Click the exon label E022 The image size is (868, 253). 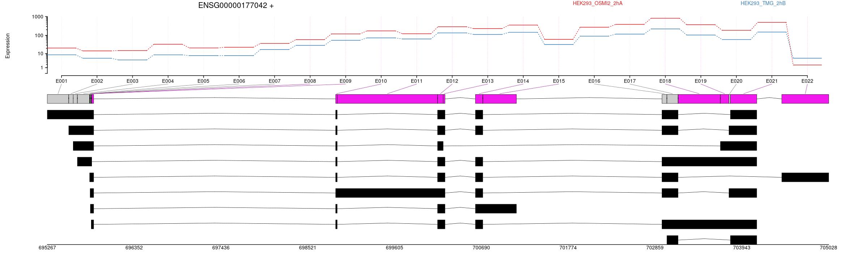[x=807, y=81]
